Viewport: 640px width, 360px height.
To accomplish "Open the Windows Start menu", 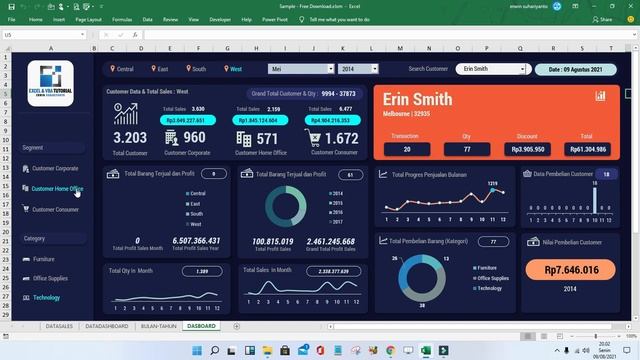I will click(x=197, y=351).
